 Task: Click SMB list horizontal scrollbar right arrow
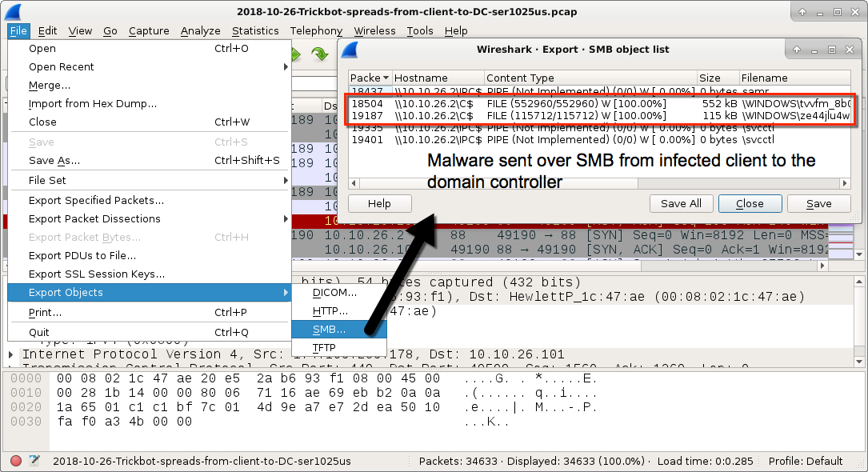845,183
